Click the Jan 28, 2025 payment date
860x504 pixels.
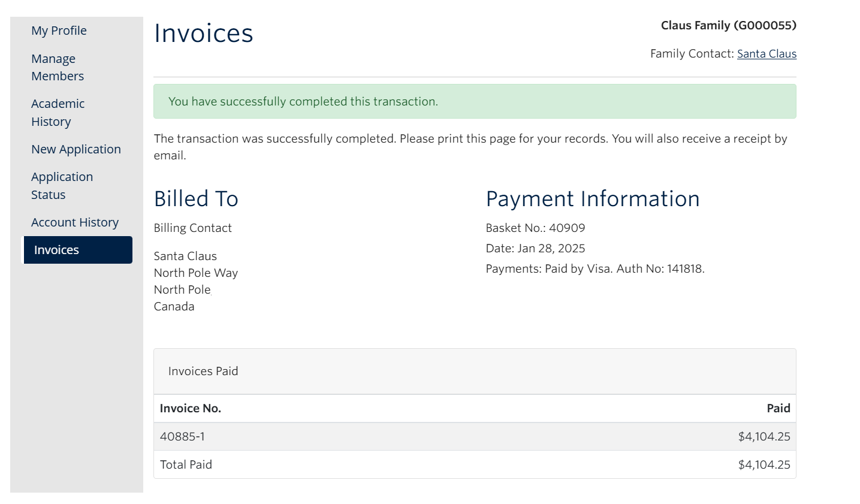[x=535, y=248]
